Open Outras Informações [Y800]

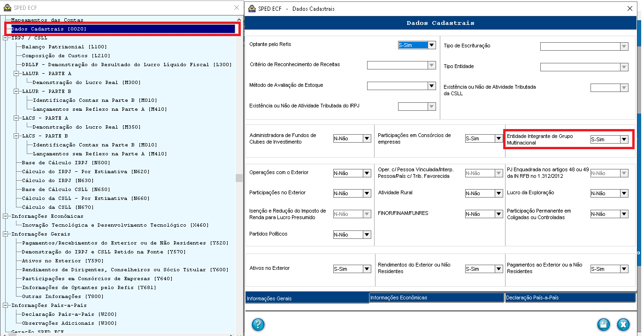pos(63,297)
